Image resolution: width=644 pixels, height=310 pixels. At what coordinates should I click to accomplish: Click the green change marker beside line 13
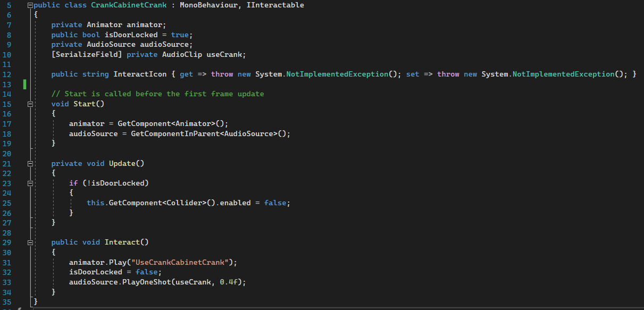point(24,85)
